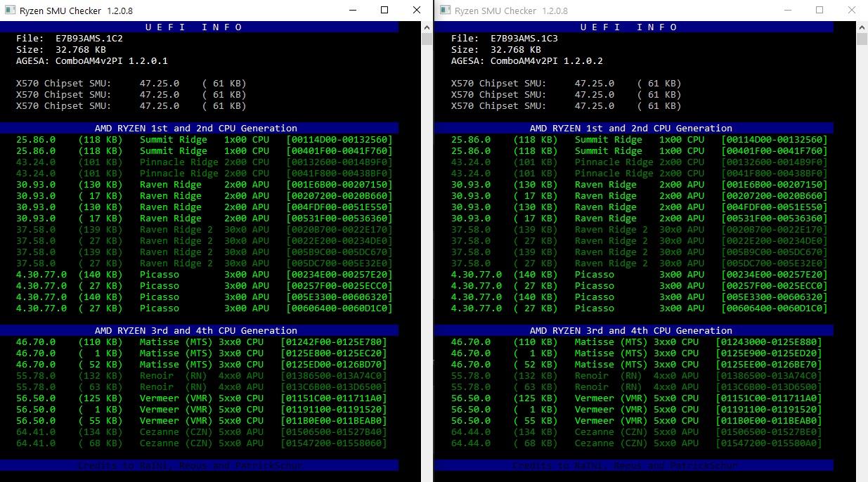Click right window's 3rd and 4th Generation header
868x482 pixels.
[634, 330]
